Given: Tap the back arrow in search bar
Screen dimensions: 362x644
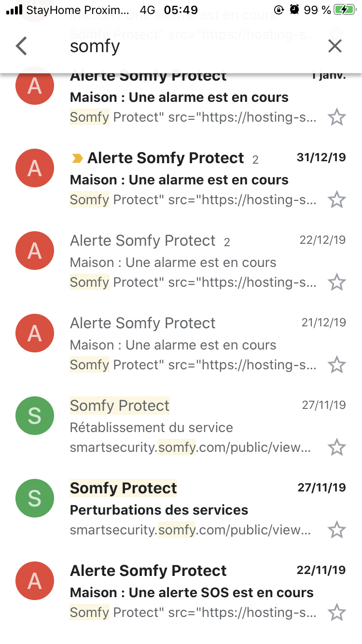Looking at the screenshot, I should coord(21,46).
